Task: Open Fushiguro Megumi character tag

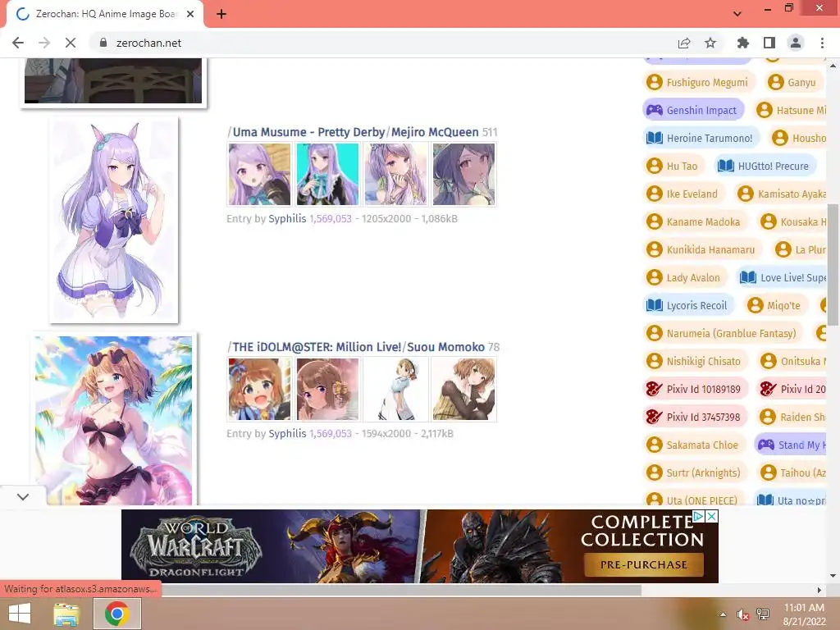Action: (x=698, y=82)
